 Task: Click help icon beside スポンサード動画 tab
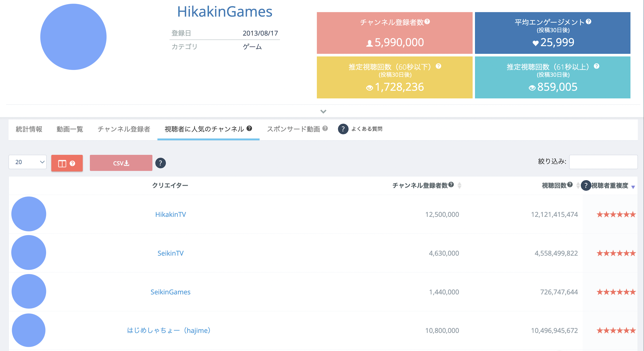tap(325, 128)
